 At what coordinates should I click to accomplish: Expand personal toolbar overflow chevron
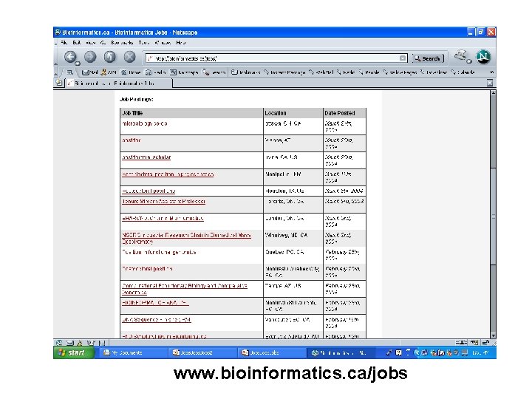pyautogui.click(x=491, y=72)
